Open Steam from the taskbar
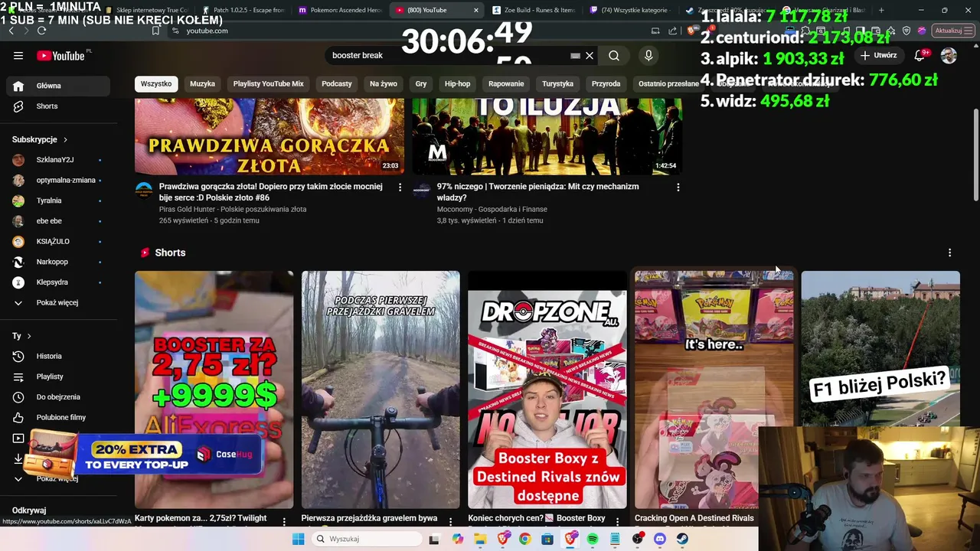Viewport: 980px width, 551px height. (682, 539)
